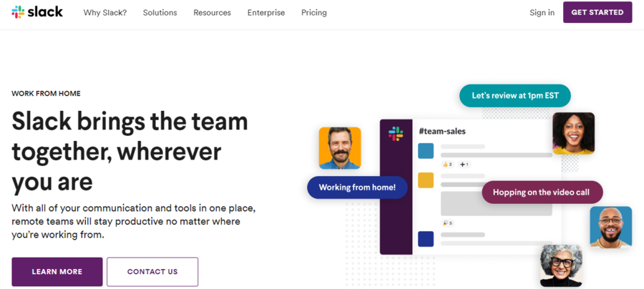Click the Slack logo in the purple sidebar
This screenshot has width=644, height=289.
(396, 134)
